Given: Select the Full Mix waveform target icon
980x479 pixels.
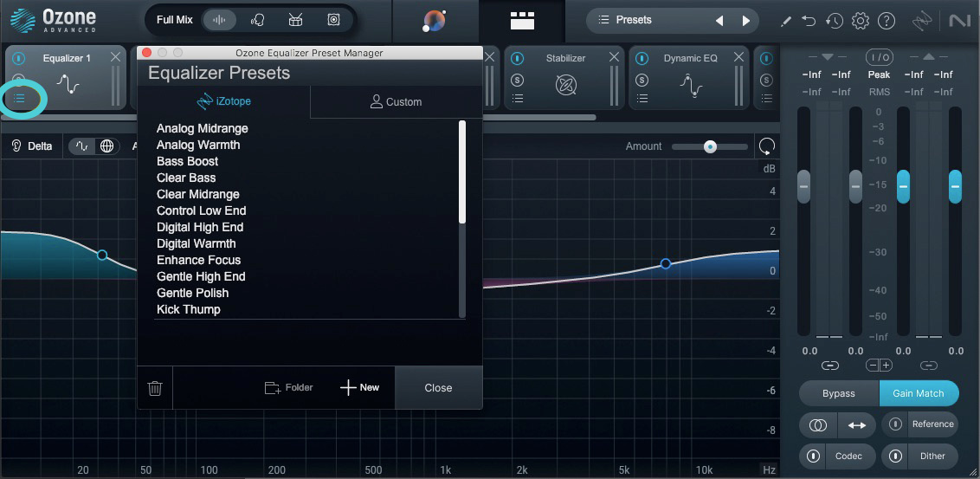Looking at the screenshot, I should (x=219, y=20).
